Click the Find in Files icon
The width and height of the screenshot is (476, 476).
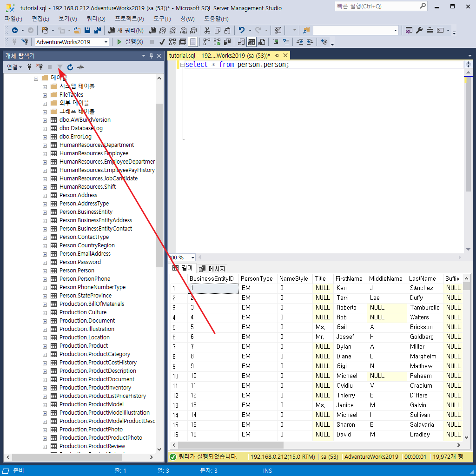point(306,30)
